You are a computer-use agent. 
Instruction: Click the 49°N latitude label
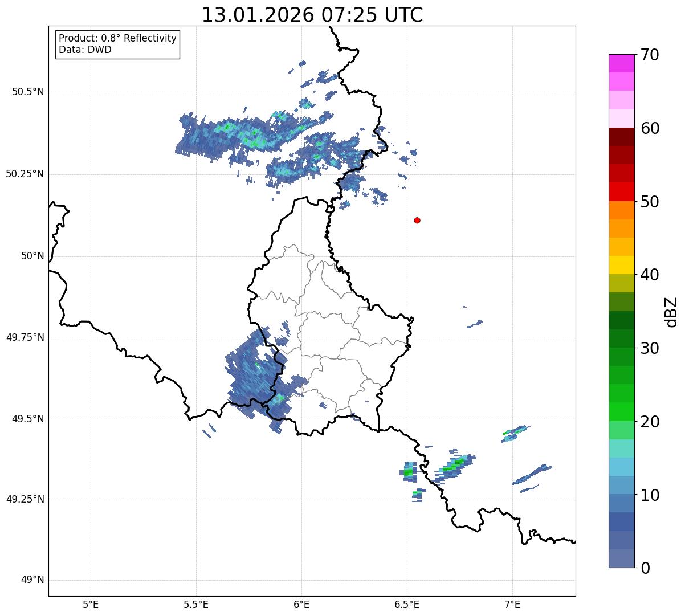click(x=32, y=580)
